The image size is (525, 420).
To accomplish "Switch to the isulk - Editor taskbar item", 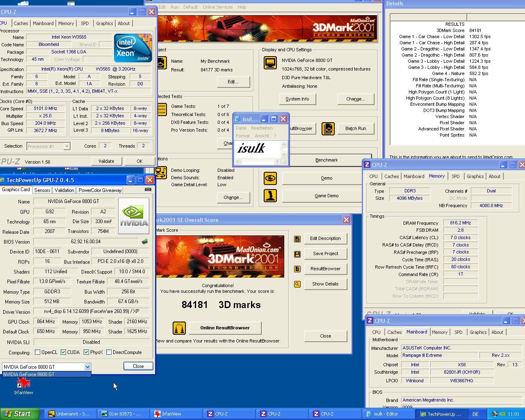I will pyautogui.click(x=389, y=414).
